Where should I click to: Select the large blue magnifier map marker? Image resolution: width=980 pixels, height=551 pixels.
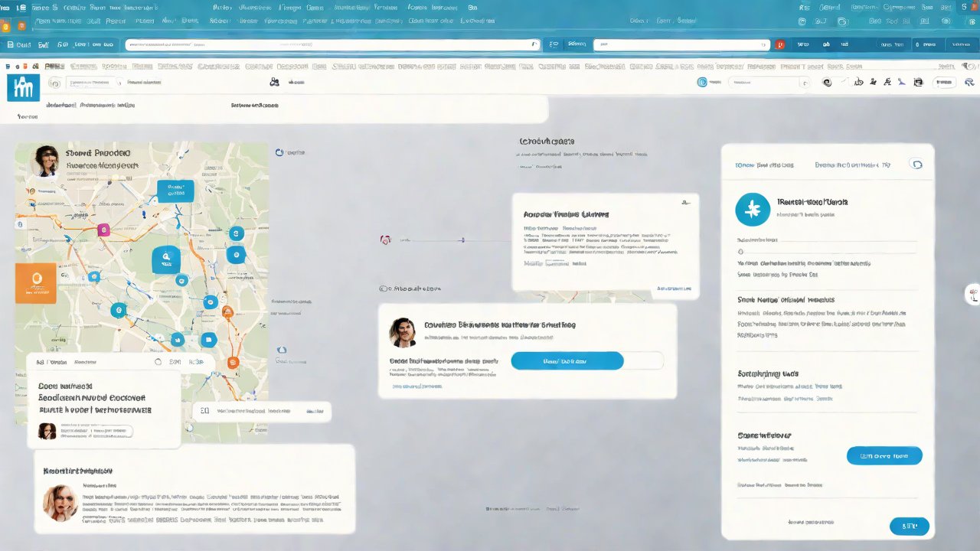tap(166, 259)
